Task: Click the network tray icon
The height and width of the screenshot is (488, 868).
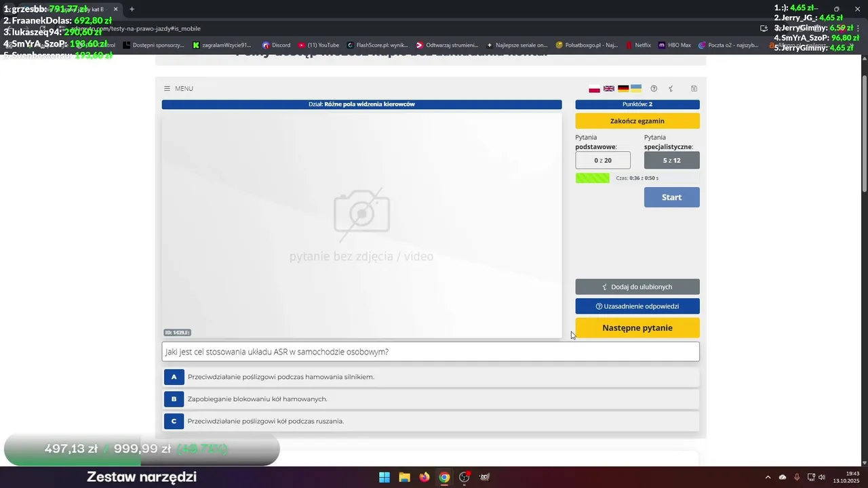Action: coord(810,477)
